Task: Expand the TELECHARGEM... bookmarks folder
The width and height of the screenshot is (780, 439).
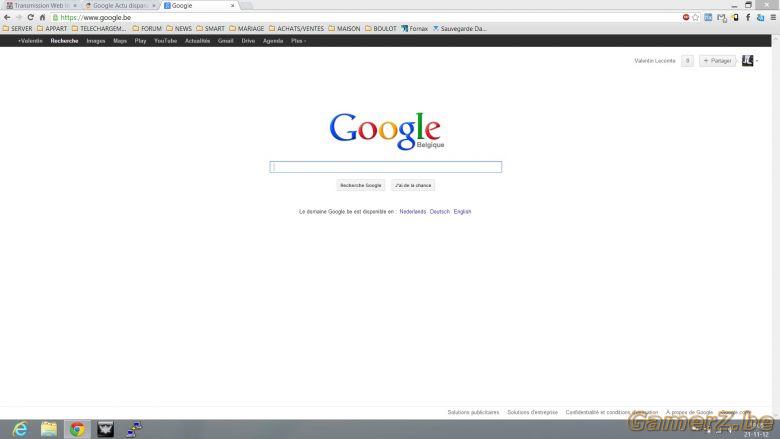Action: [99, 29]
